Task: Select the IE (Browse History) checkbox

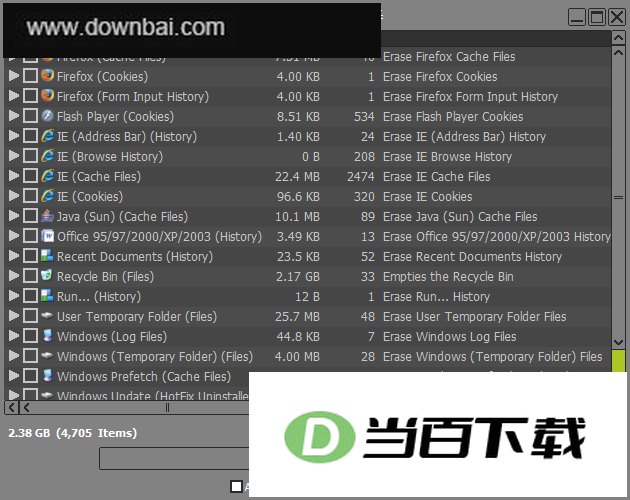Action: coord(30,156)
